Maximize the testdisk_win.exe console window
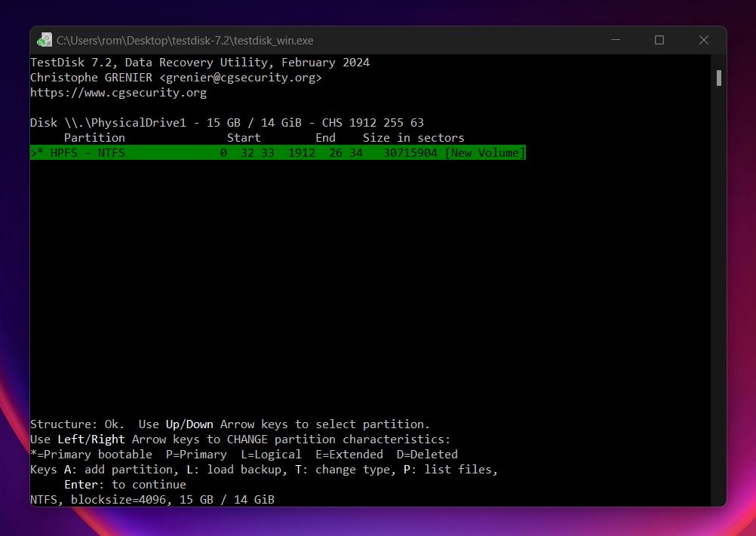The width and height of the screenshot is (756, 536). (659, 40)
